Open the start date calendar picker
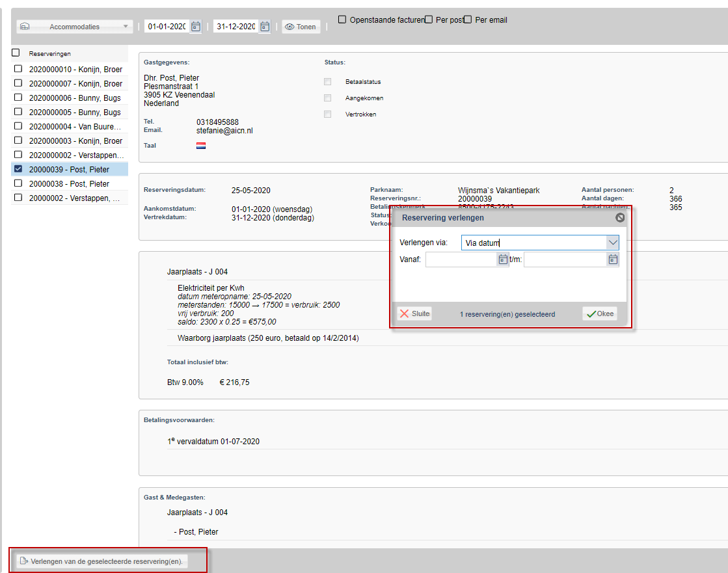This screenshot has width=728, height=573. click(x=196, y=27)
